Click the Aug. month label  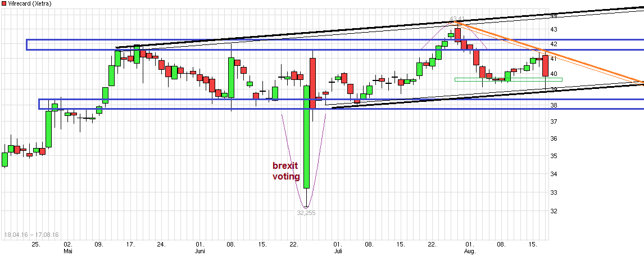pos(471,250)
